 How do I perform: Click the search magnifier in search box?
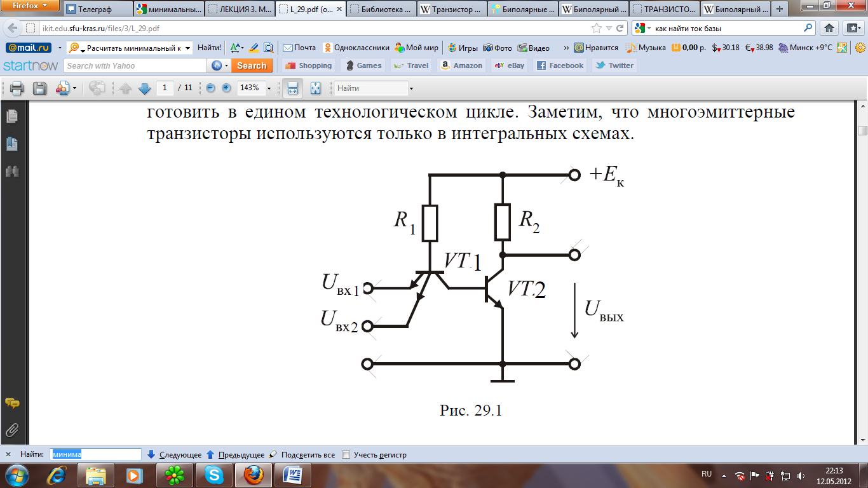(808, 28)
